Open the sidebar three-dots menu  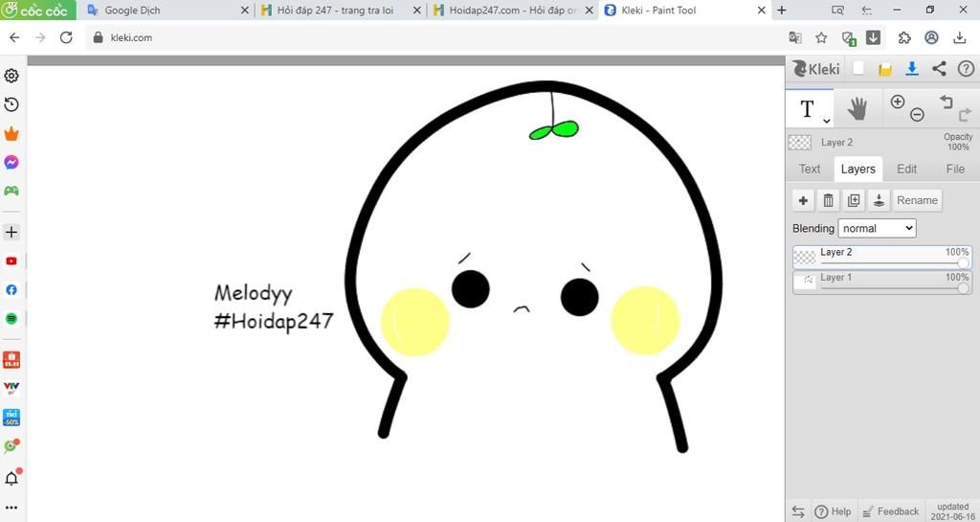coord(11,508)
